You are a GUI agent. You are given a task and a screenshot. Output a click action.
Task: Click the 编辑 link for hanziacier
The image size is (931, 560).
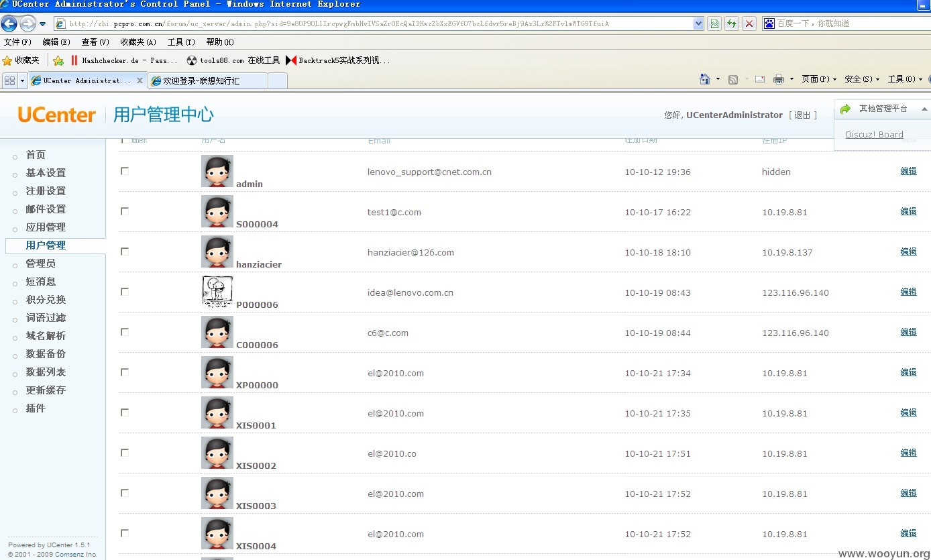[x=908, y=251]
